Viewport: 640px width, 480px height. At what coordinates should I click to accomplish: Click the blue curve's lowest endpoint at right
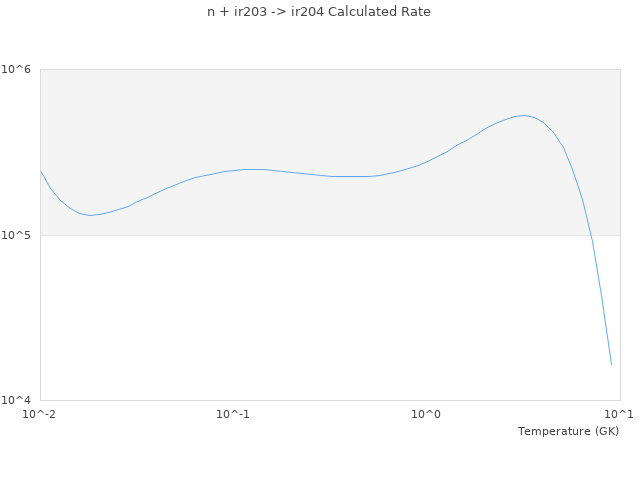611,364
